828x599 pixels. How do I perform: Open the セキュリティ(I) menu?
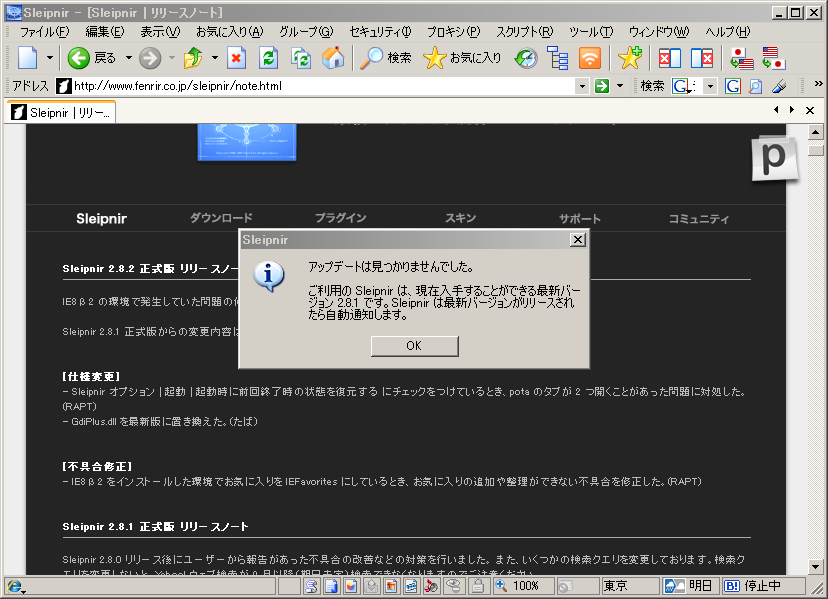pos(380,32)
